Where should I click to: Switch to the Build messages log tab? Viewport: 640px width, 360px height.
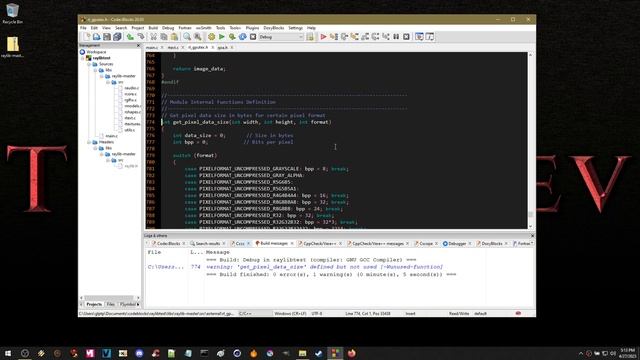[274, 243]
